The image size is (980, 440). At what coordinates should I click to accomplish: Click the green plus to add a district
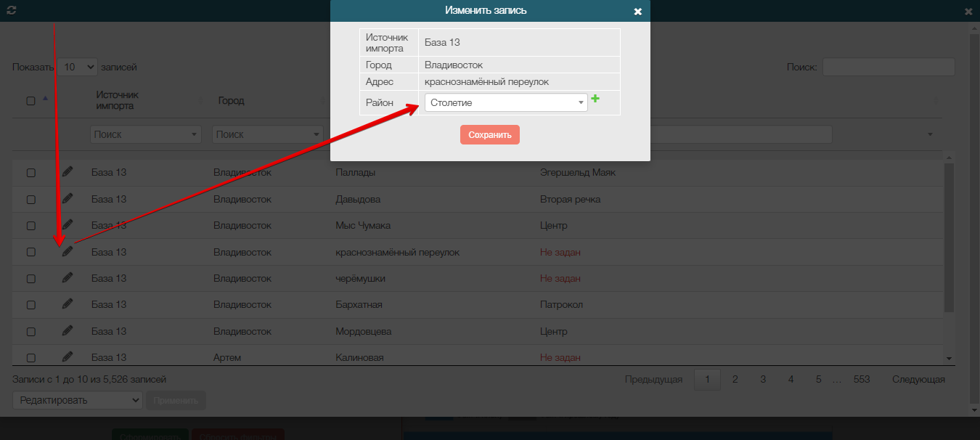[x=595, y=99]
